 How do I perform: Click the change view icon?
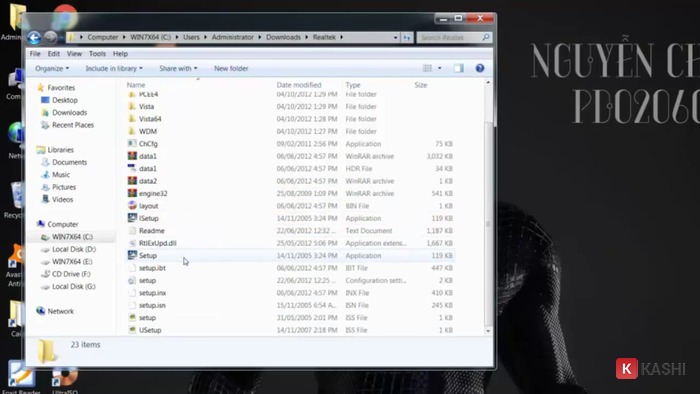(x=427, y=68)
